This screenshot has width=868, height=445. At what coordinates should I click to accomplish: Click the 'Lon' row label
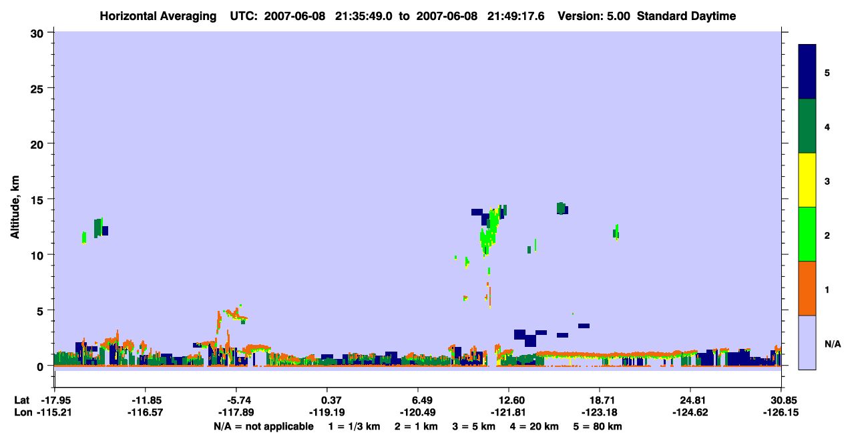(22, 413)
